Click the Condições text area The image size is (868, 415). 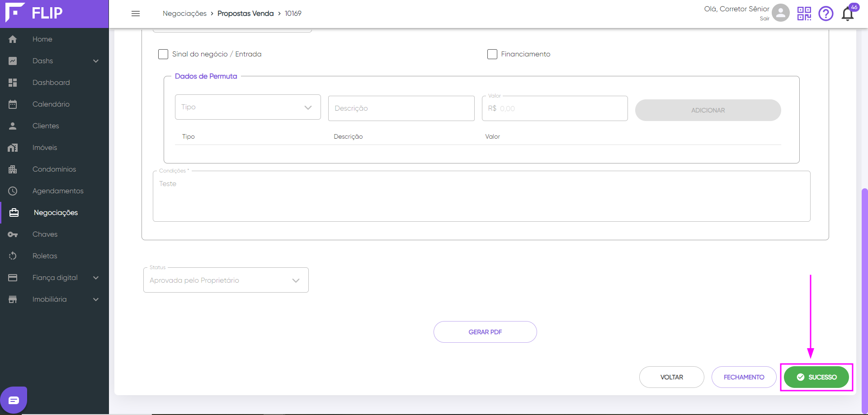click(481, 196)
